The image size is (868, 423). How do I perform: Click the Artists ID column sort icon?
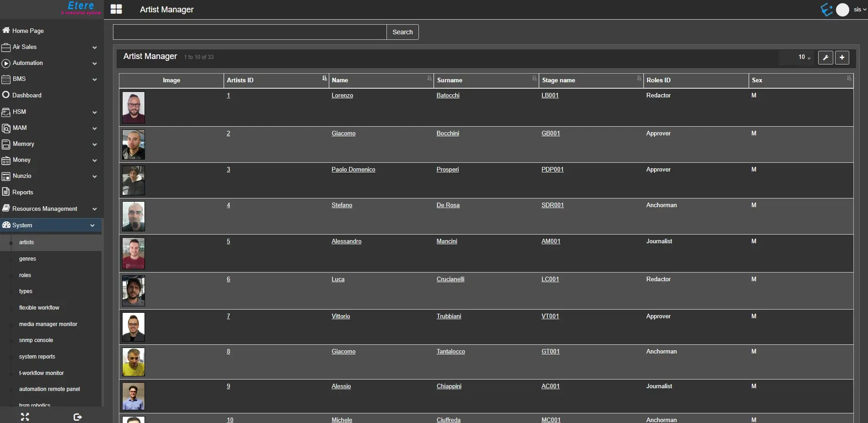(x=324, y=79)
